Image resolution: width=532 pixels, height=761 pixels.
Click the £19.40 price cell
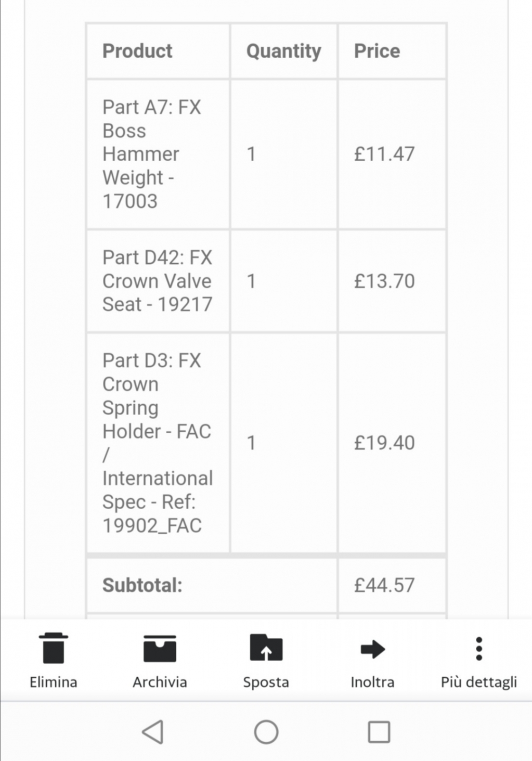(x=384, y=443)
